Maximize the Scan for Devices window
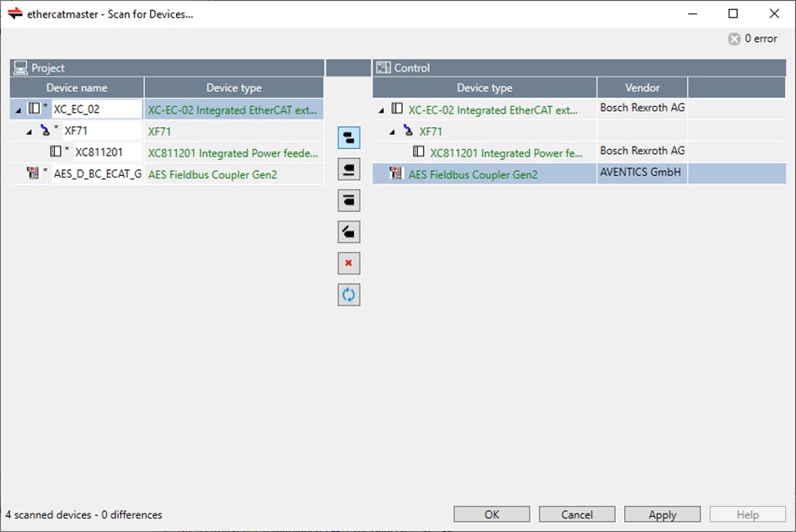This screenshot has width=796, height=532. click(733, 13)
